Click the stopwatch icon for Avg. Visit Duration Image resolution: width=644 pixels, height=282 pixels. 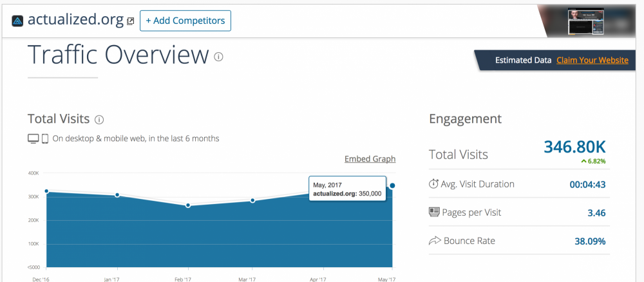pyautogui.click(x=433, y=184)
